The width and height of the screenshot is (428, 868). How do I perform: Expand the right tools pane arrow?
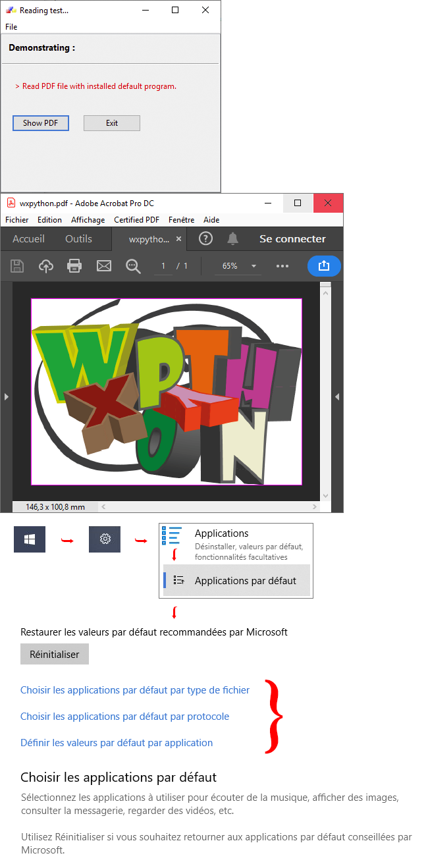[x=336, y=396]
